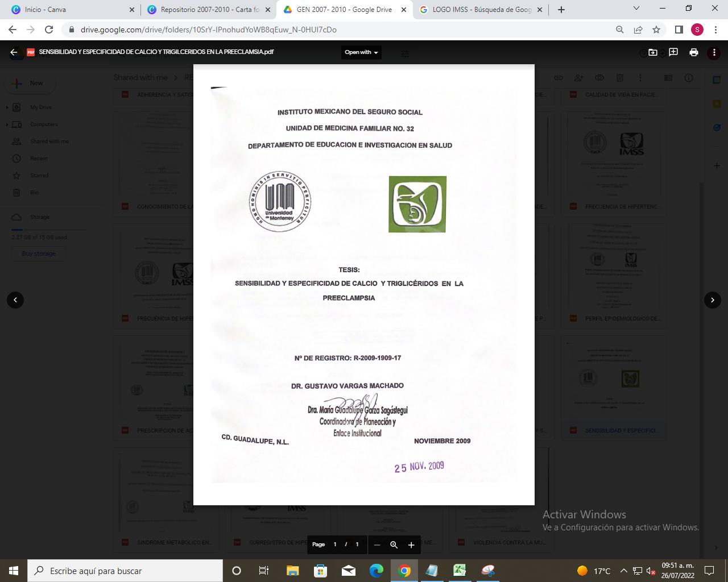The height and width of the screenshot is (582, 728).
Task: Click the 'Shared with me' breadcrumb
Action: tap(140, 77)
